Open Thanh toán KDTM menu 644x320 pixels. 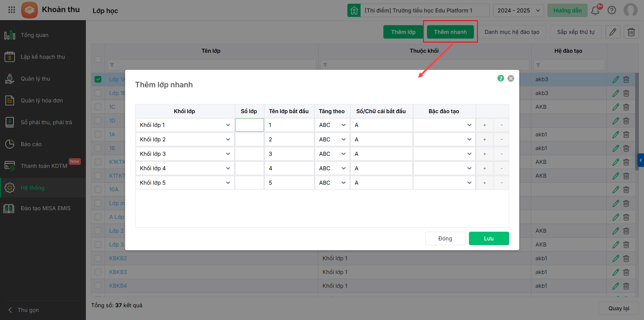pyautogui.click(x=43, y=166)
